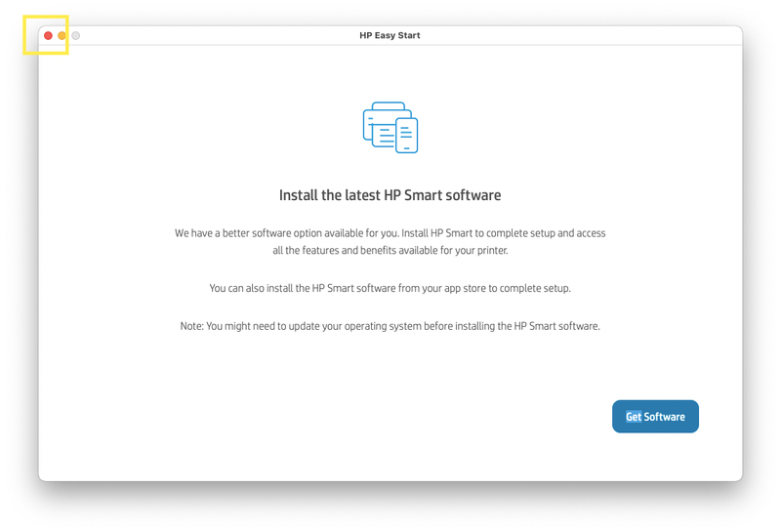Click heading "Install the latest HP Smart software"

390,195
